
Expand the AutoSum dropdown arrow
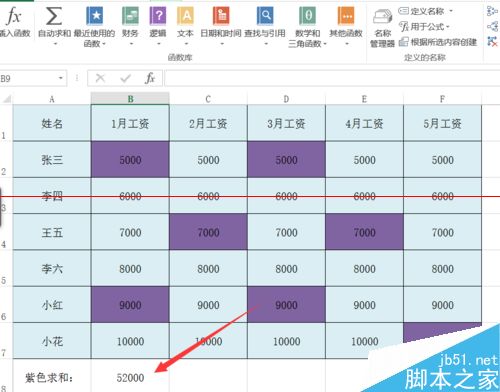55,44
